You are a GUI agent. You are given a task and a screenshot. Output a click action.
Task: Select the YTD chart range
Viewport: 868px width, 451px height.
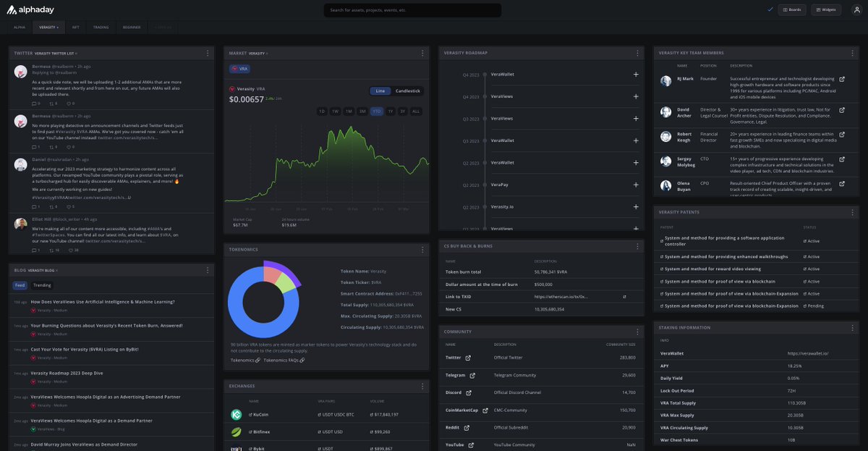(377, 111)
